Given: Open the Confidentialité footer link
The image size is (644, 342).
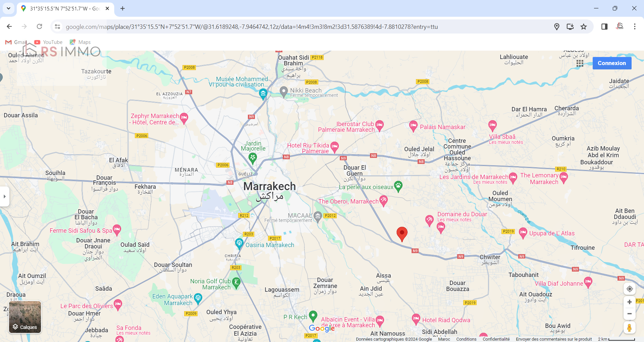Looking at the screenshot, I should (496, 339).
